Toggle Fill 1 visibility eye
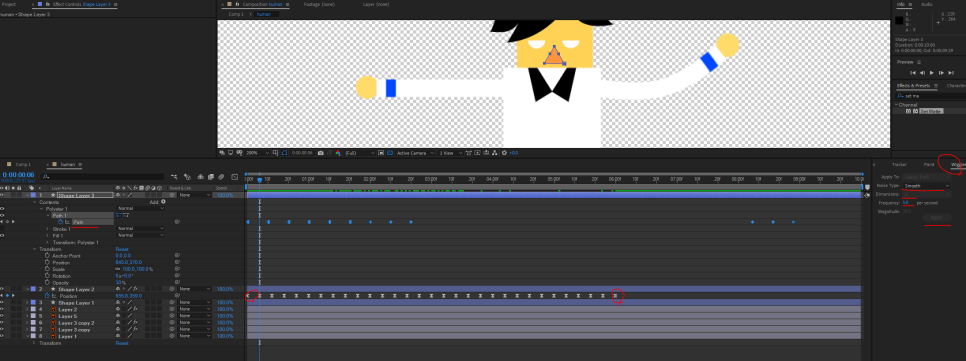Viewport: 966px width, 361px height. coord(2,235)
